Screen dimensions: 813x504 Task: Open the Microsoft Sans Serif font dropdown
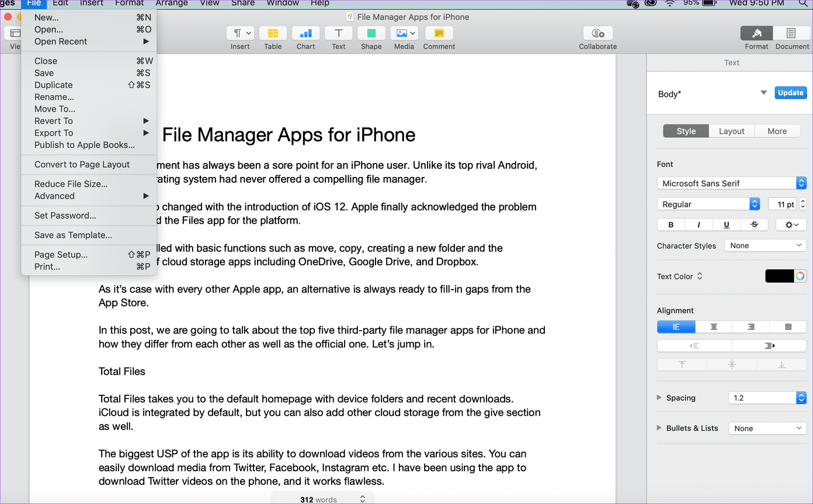pos(732,183)
